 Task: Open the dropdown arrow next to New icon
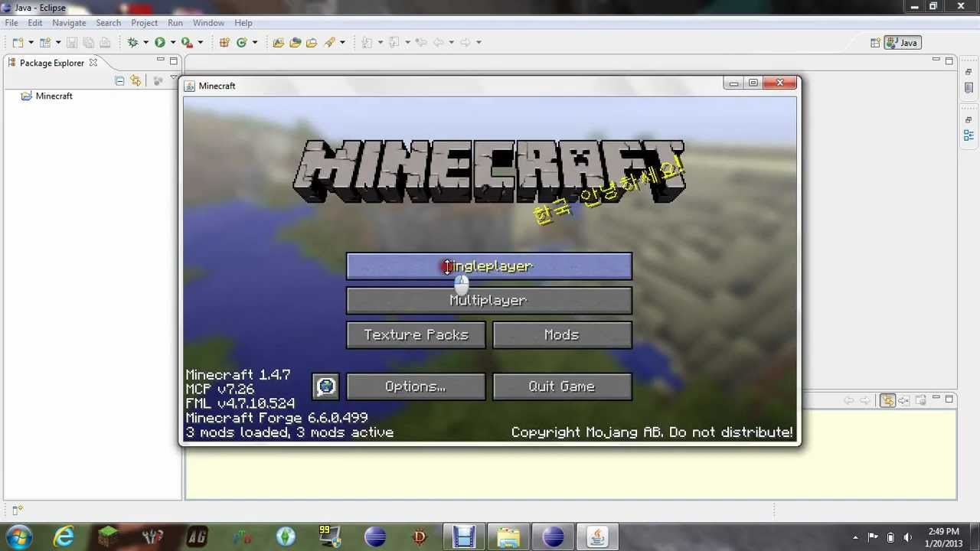click(31, 43)
